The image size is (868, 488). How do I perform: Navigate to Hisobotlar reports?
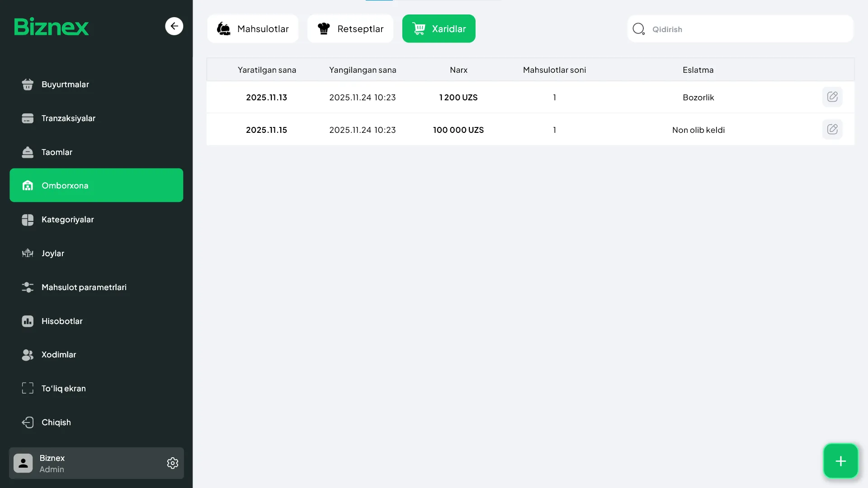(x=62, y=321)
